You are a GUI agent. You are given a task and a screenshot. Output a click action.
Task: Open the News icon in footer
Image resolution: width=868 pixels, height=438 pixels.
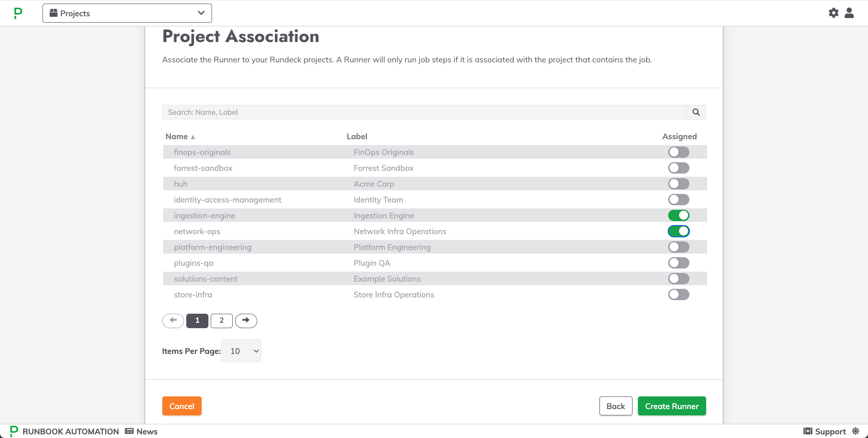(129, 431)
